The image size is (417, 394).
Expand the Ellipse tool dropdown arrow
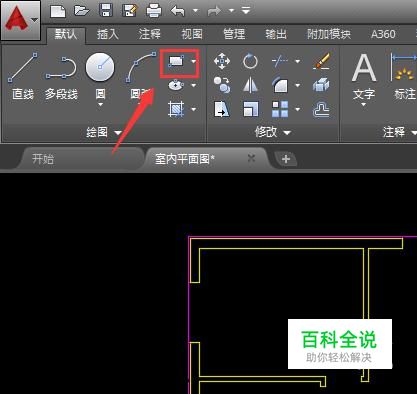click(x=194, y=85)
